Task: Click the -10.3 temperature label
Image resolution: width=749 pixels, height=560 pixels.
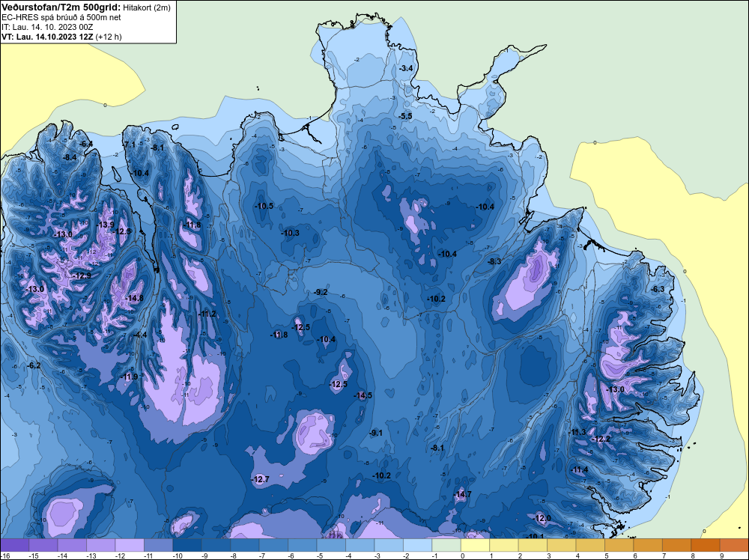Action: point(290,233)
